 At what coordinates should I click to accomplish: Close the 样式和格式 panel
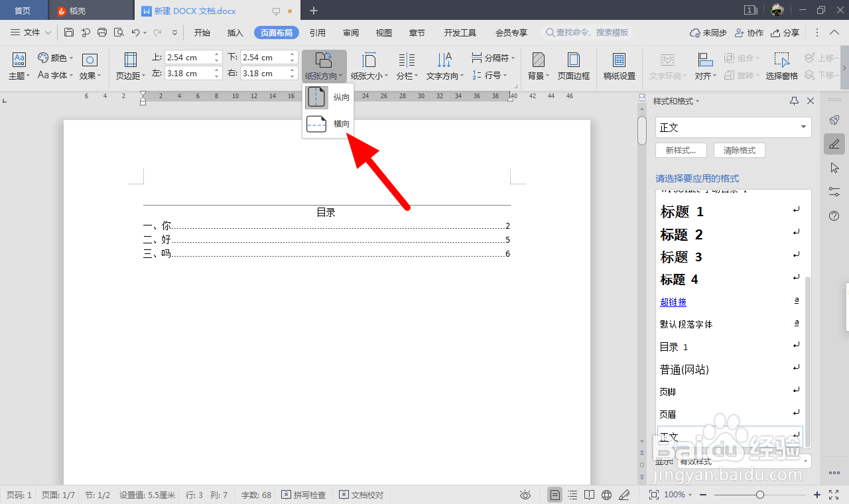pos(810,101)
